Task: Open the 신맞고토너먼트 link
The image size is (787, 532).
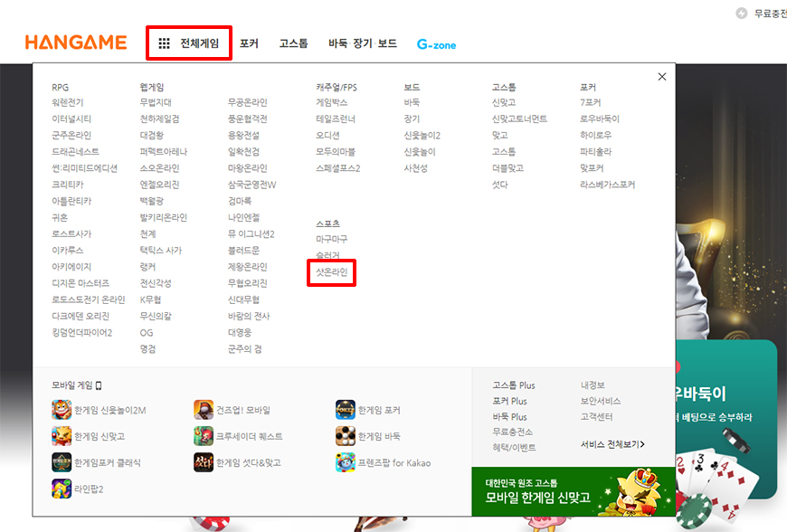Action: [519, 119]
